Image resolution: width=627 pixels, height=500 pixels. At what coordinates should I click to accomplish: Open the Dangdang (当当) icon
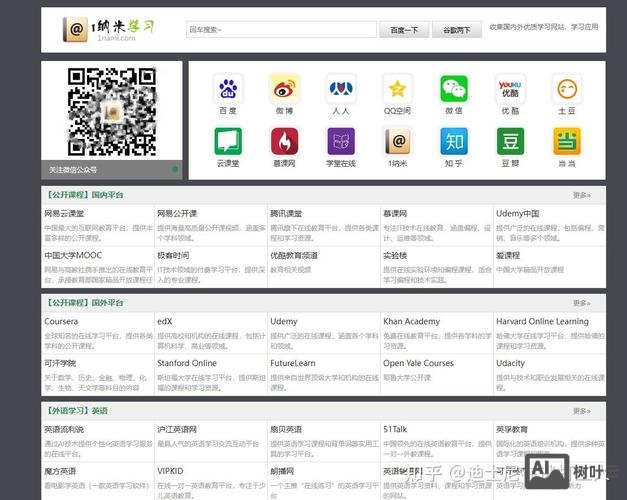[x=567, y=141]
